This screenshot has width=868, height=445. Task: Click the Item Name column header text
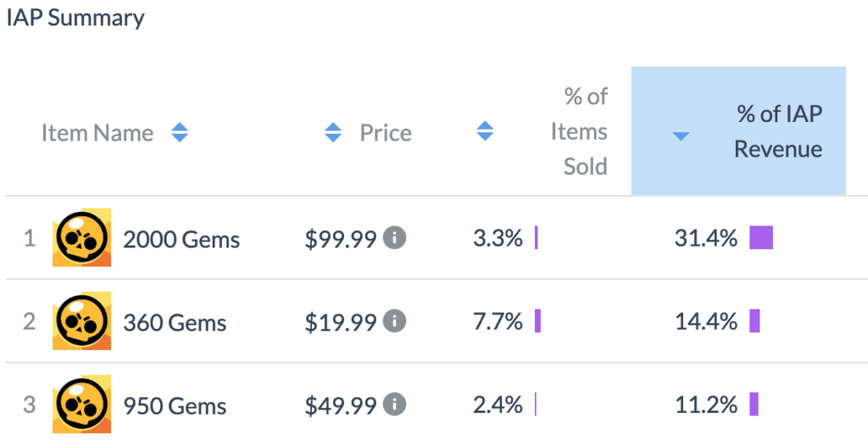[97, 133]
